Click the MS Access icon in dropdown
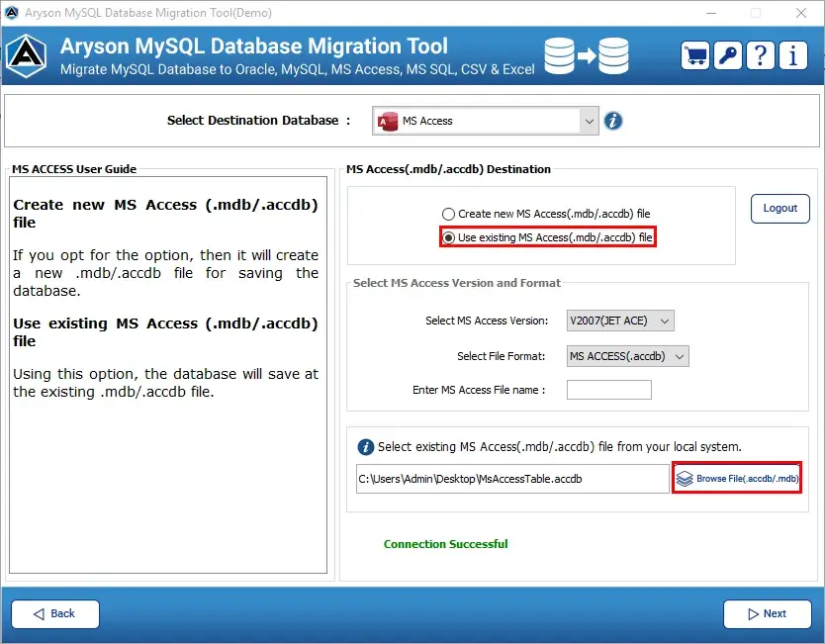Screen dimensions: 825x644 [388, 121]
